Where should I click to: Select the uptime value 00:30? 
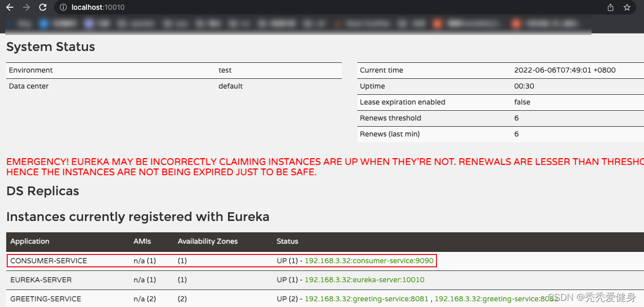pyautogui.click(x=525, y=86)
